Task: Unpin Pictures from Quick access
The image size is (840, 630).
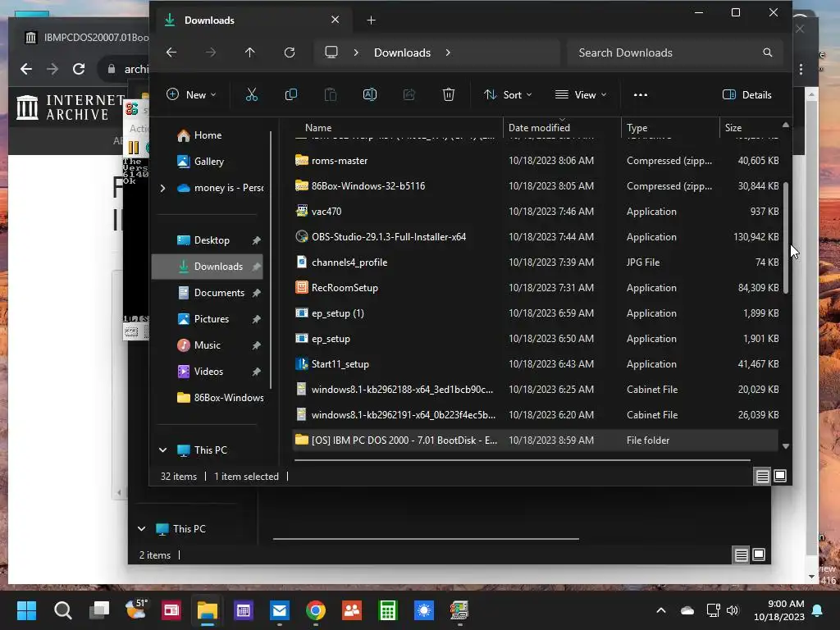Action: click(257, 319)
